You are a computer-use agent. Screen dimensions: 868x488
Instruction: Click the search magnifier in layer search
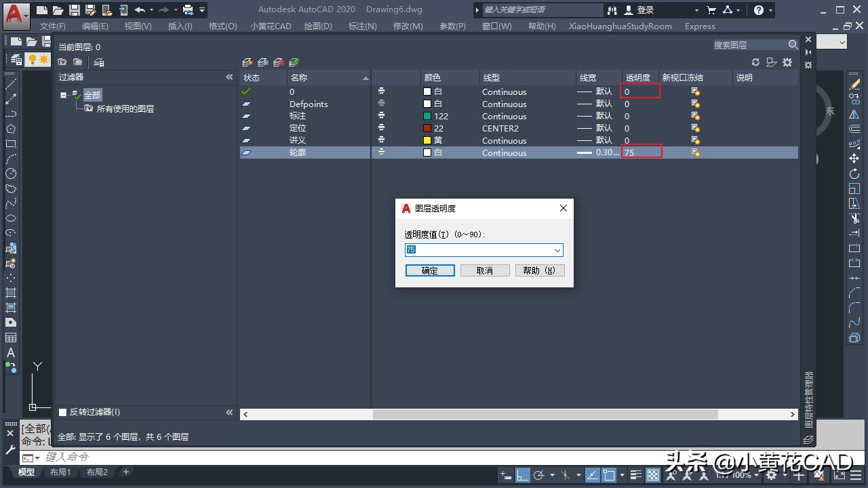(793, 45)
